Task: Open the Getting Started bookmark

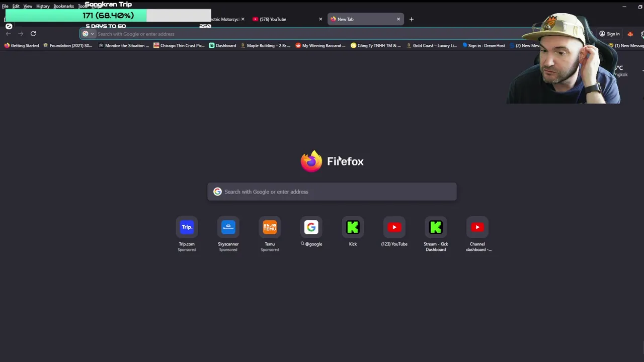Action: tap(21, 45)
